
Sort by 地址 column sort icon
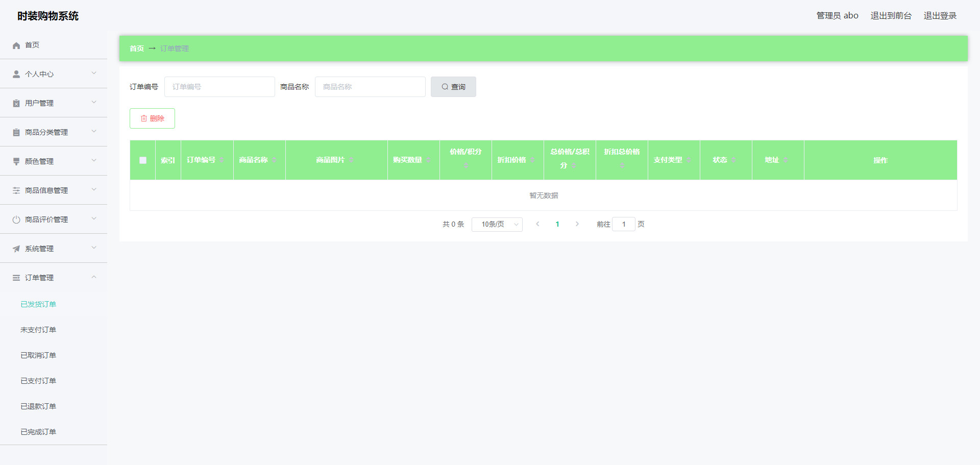[x=786, y=160]
